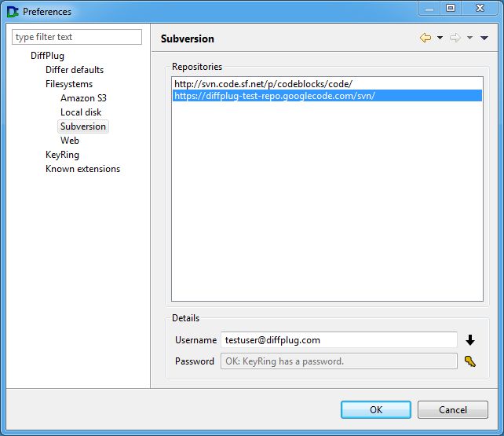The height and width of the screenshot is (436, 504).
Task: Open the Amazon S3 preference page
Action: (x=83, y=98)
